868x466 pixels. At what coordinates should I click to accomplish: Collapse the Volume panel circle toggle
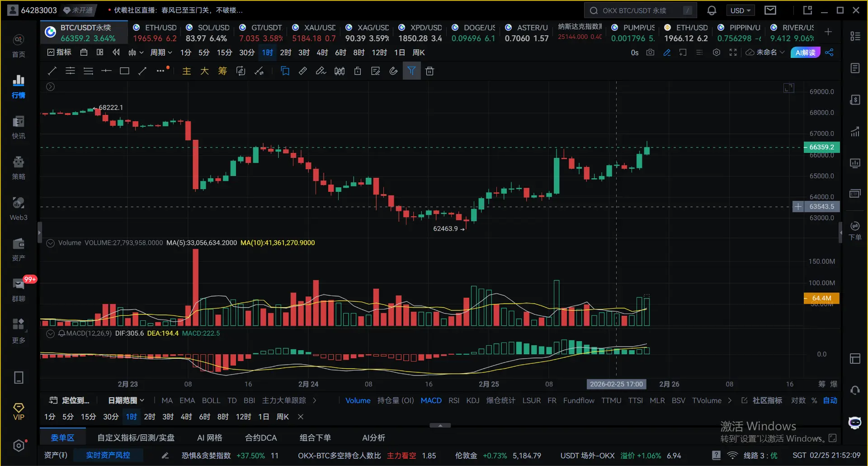[51, 243]
